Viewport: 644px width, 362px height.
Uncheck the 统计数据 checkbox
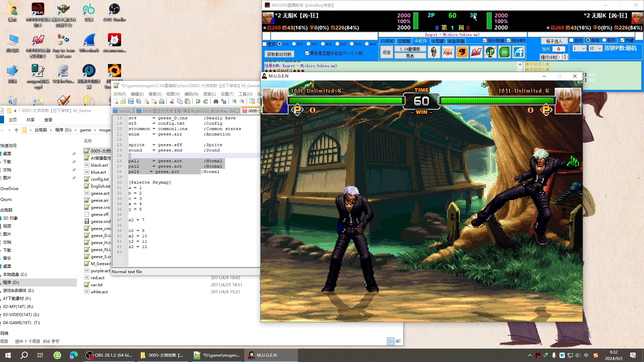click(x=485, y=41)
